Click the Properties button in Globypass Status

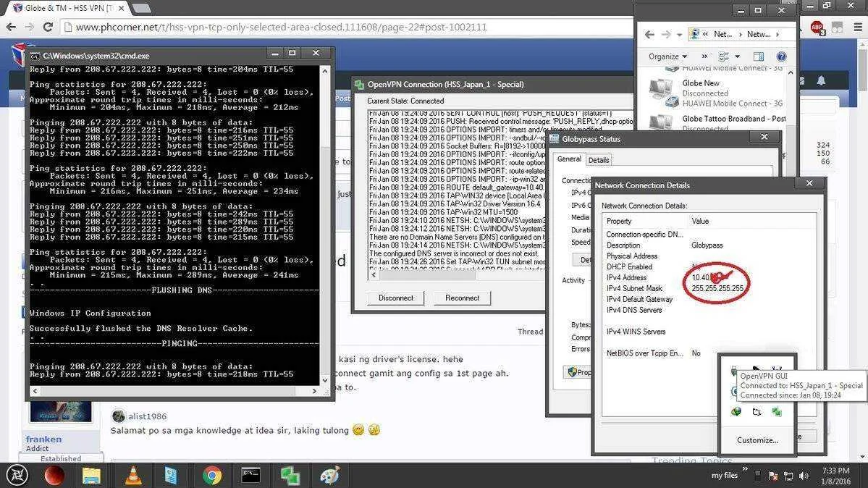(578, 372)
